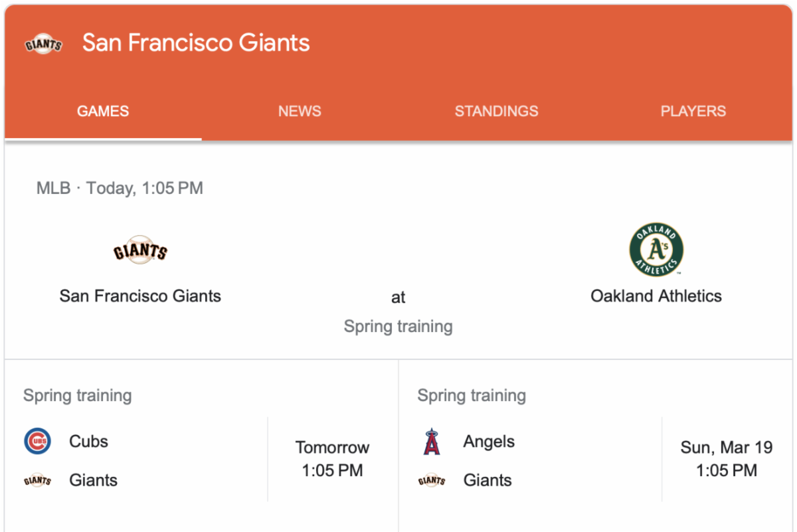Click the small Giants logo under Cubs
The image size is (797, 532).
pyautogui.click(x=37, y=480)
